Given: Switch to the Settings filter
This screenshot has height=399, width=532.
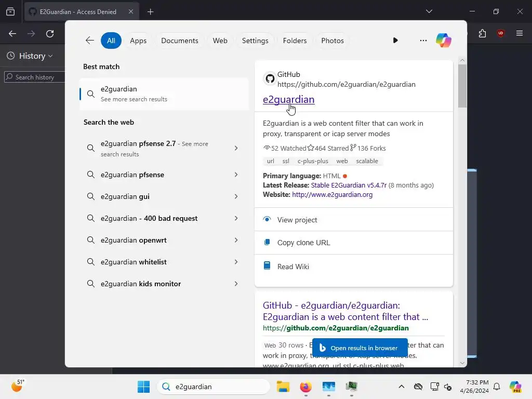Looking at the screenshot, I should 255,41.
